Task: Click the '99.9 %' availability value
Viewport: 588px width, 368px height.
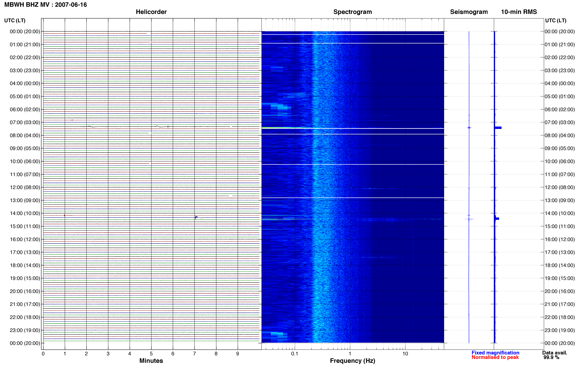Action: (551, 357)
